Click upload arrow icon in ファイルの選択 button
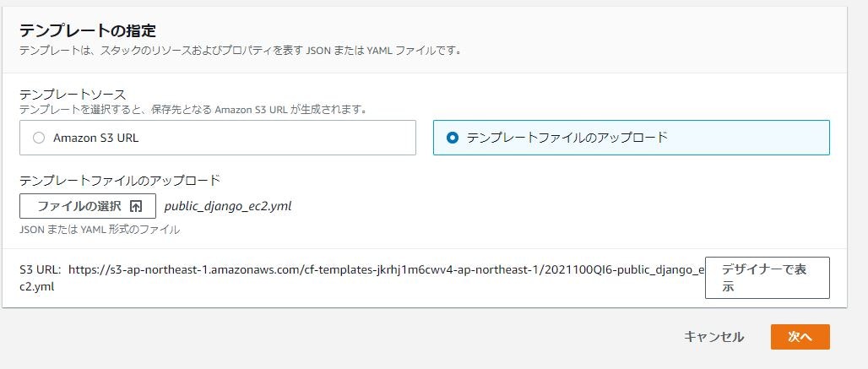The width and height of the screenshot is (868, 369). tap(136, 206)
